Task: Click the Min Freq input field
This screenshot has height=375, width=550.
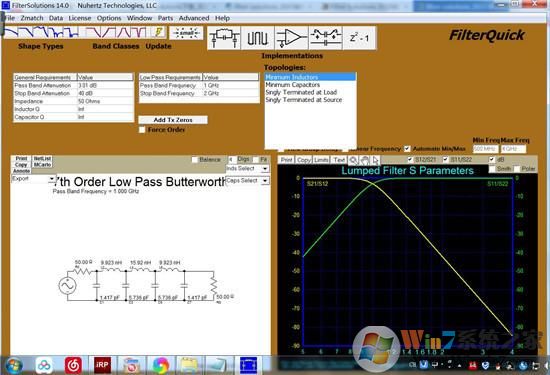Action: click(485, 149)
